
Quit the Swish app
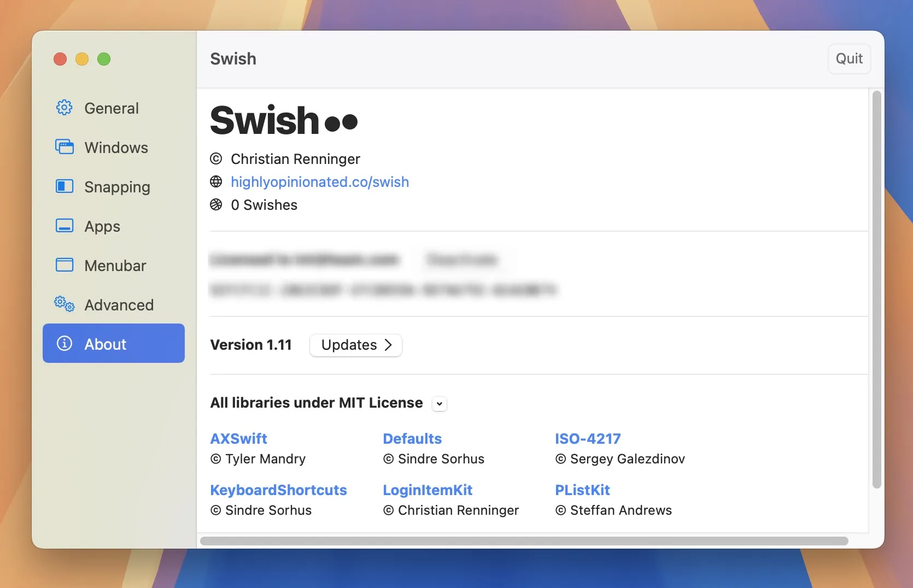849,58
